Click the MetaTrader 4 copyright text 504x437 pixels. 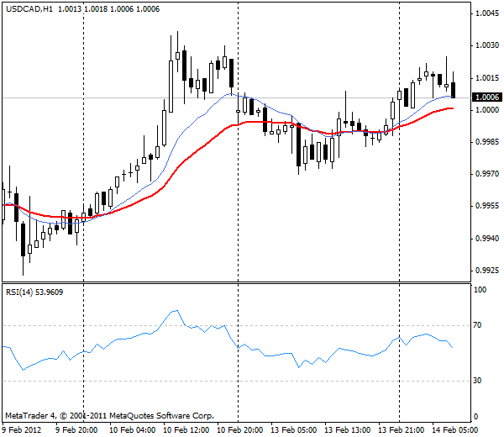[109, 416]
